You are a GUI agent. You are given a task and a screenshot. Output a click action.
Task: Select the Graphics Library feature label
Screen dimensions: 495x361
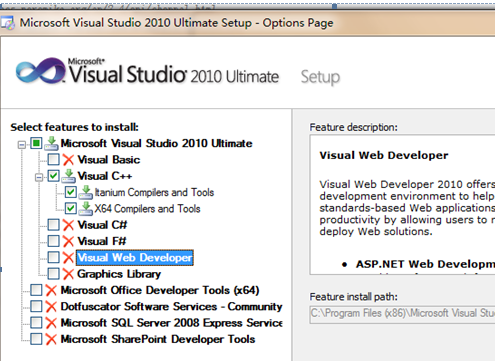[x=119, y=274]
